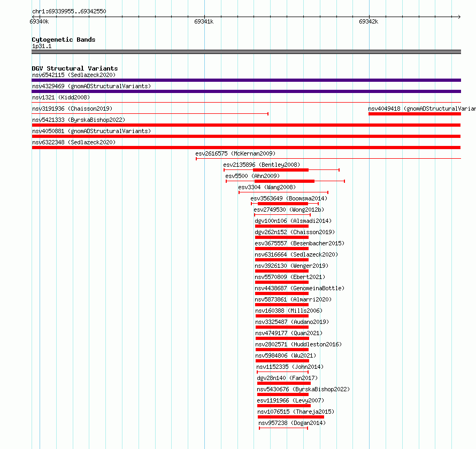The width and height of the screenshot is (476, 449).
Task: Open esv3675557 (Besenbacher2015) variant
Action: tap(300, 243)
